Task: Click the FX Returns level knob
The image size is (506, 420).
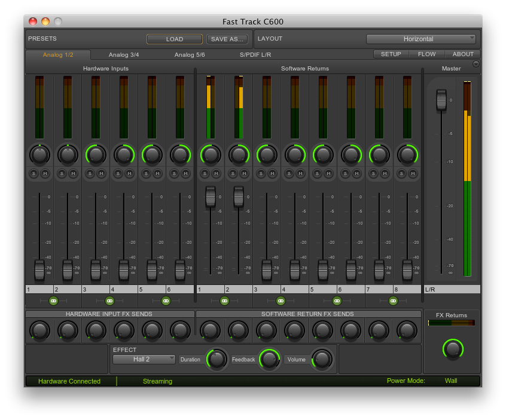Action: (453, 349)
